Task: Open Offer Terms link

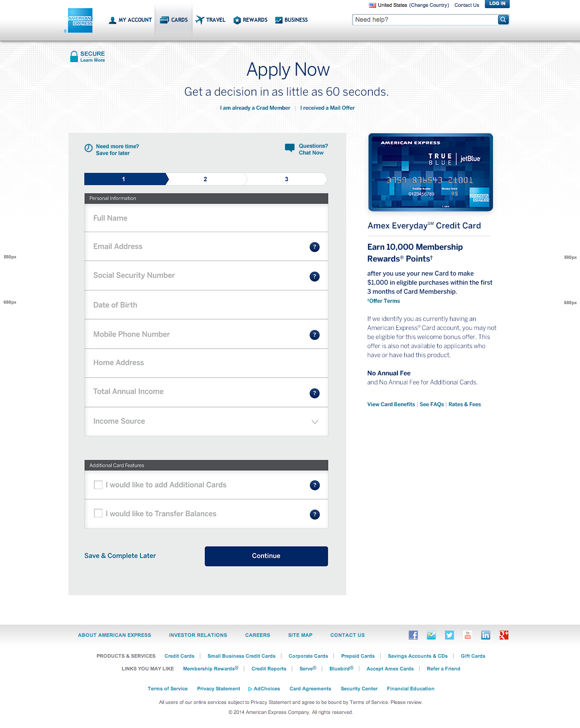Action: pyautogui.click(x=384, y=301)
